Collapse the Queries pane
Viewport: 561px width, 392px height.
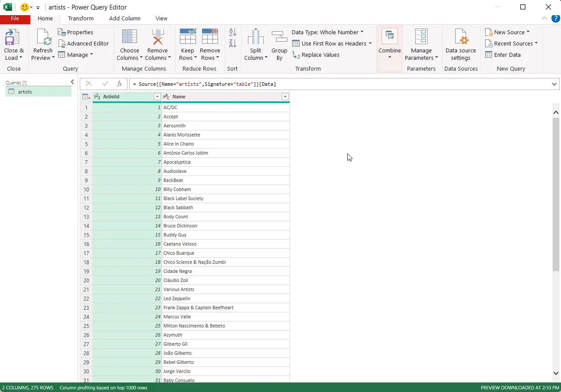72,82
